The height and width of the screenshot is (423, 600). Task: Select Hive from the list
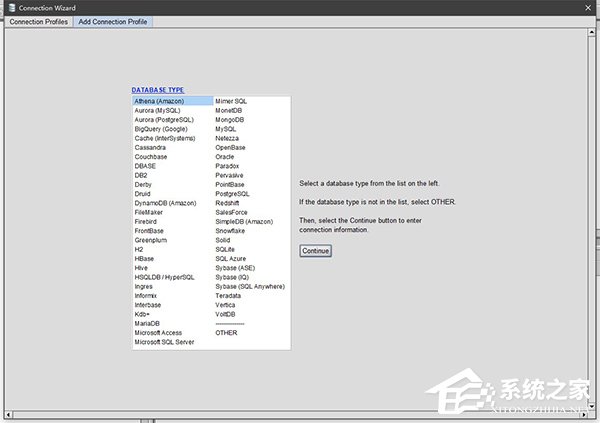point(141,268)
